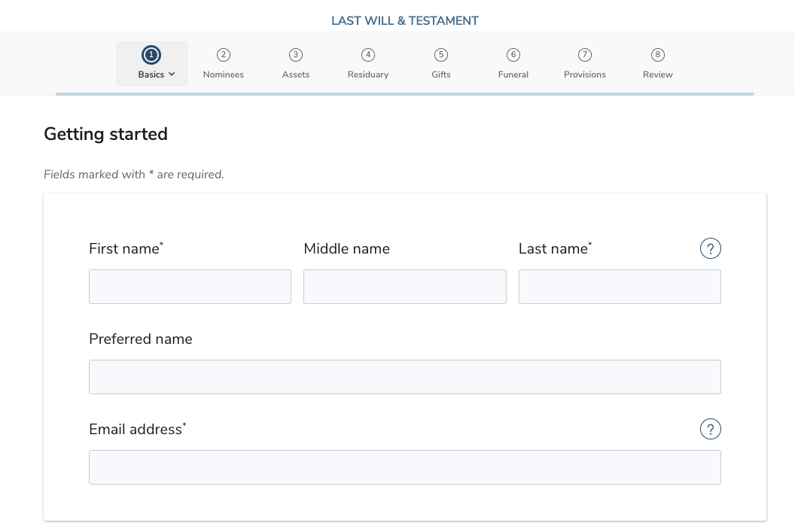Open help icon beside Last name
Screen dimensions: 795x532
[710, 248]
